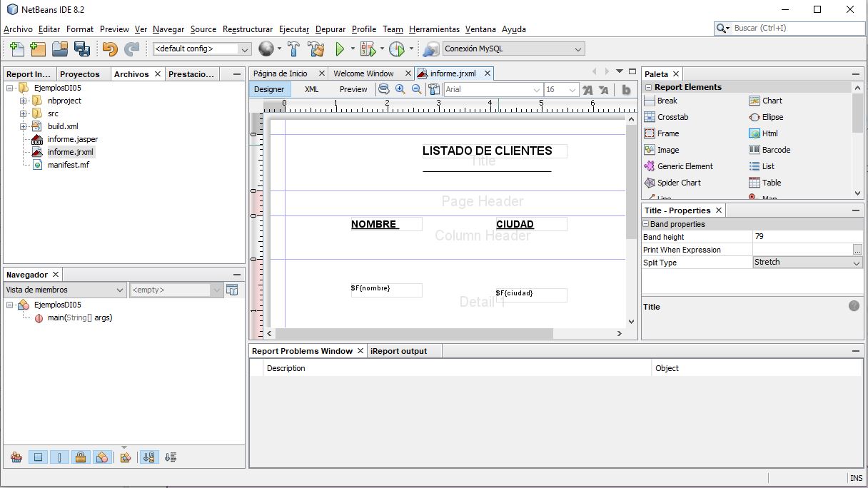Click the Save All toolbar icon
This screenshot has height=488, width=868.
[x=82, y=49]
